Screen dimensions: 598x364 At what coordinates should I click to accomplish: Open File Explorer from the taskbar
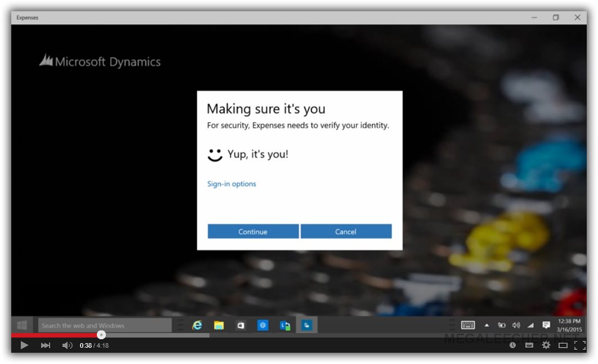(x=219, y=325)
